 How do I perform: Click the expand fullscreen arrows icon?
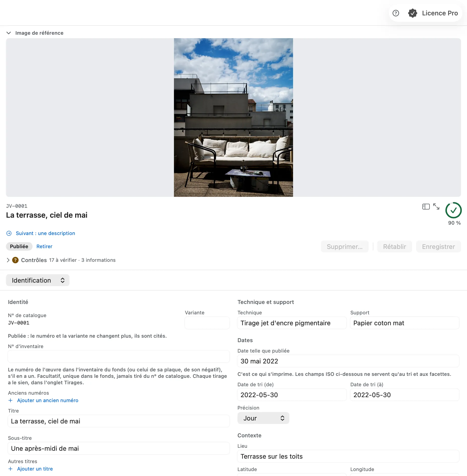436,207
